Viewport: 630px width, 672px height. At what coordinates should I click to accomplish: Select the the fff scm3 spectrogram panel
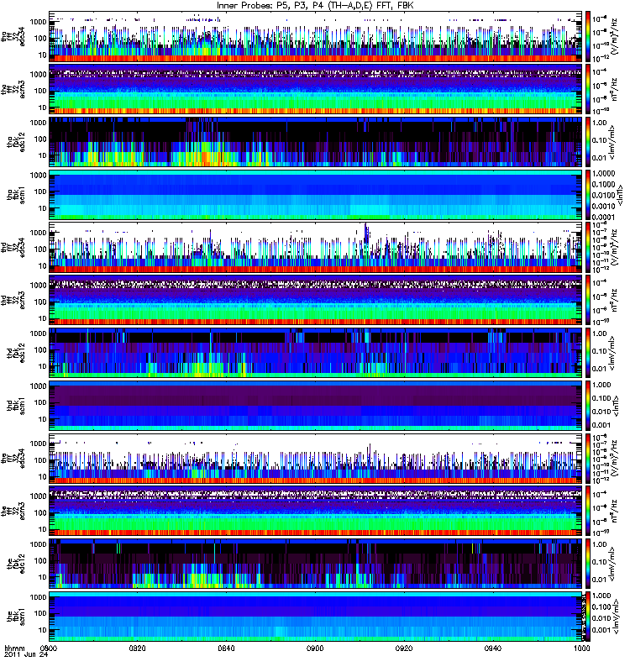(x=316, y=512)
